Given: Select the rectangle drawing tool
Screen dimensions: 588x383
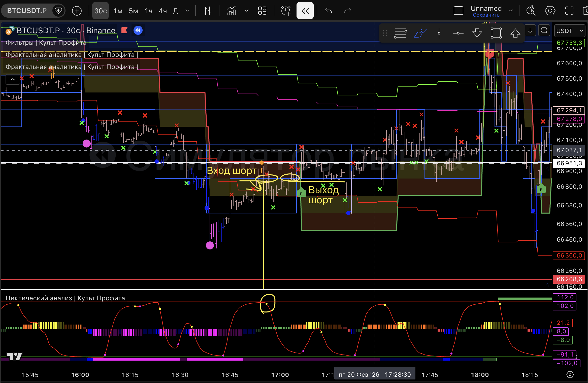Looking at the screenshot, I should (x=496, y=33).
